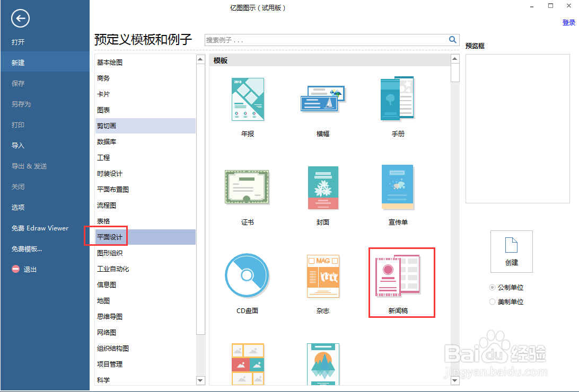The image size is (579, 392).
Task: Select 表格 category
Action: coord(145,221)
